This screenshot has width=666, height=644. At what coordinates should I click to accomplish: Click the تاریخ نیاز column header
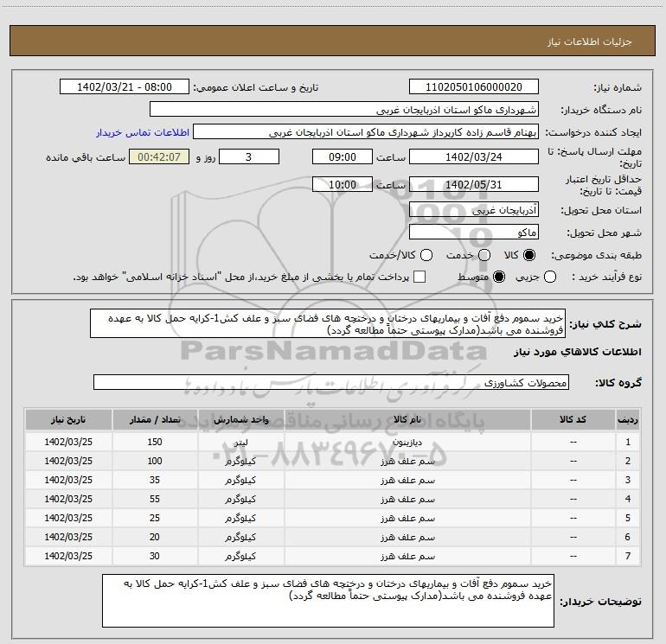[x=68, y=420]
